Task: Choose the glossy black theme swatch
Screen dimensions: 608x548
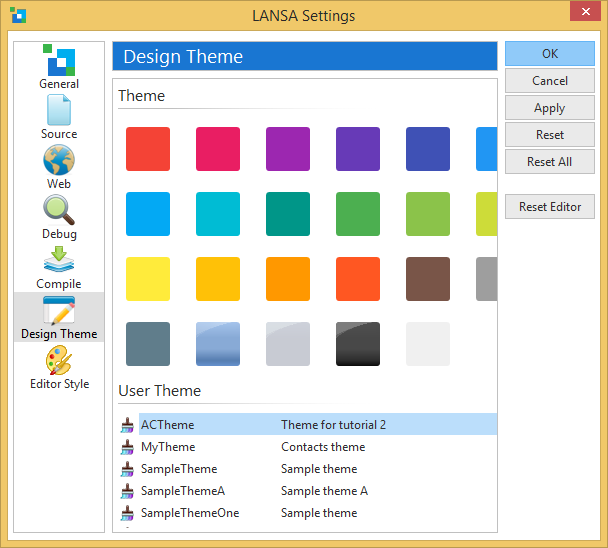Action: 358,344
